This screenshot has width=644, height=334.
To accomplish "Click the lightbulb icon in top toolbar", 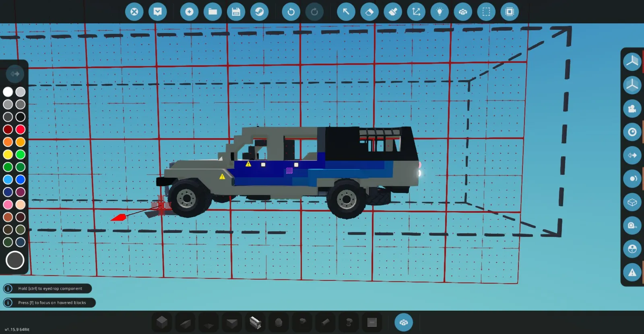I will [439, 12].
